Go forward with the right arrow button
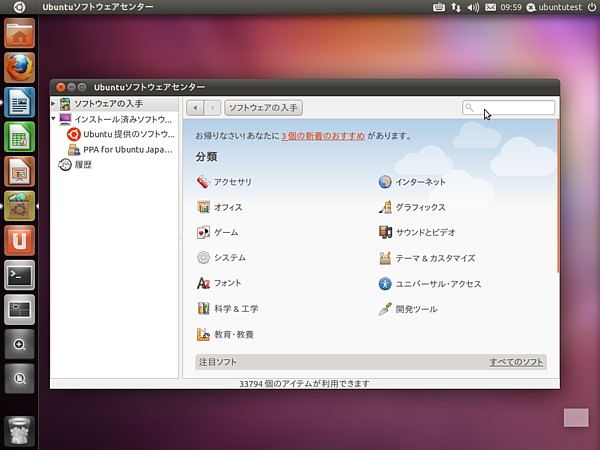The image size is (600, 450). click(x=213, y=108)
